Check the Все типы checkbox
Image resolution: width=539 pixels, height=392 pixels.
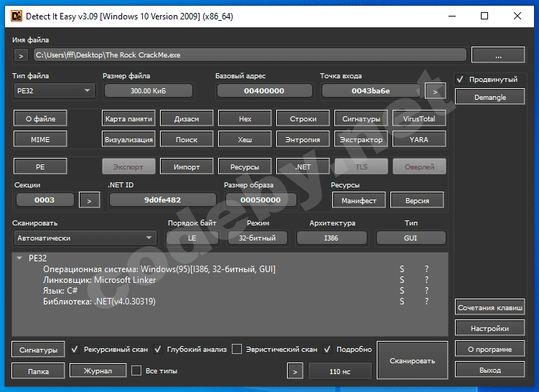coord(136,371)
